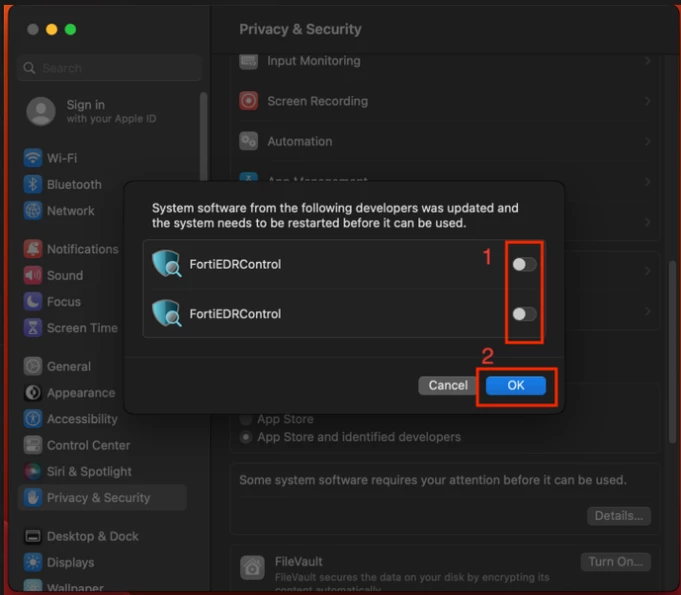Click the Input Monitoring keyboard icon
Image resolution: width=681 pixels, height=595 pixels.
pos(248,61)
